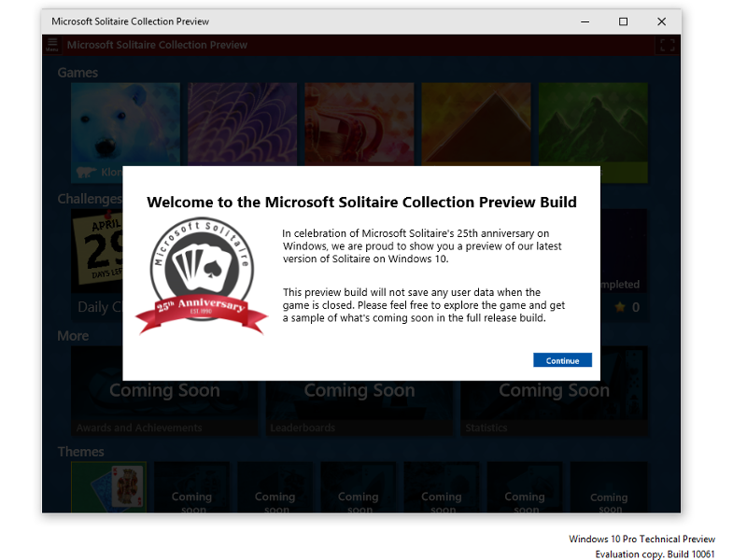Screen dimensions: 747x560
Task: Click the "Welcome to the Microsoft Solitaire Collection Preview Build" heading
Action: [x=361, y=202]
